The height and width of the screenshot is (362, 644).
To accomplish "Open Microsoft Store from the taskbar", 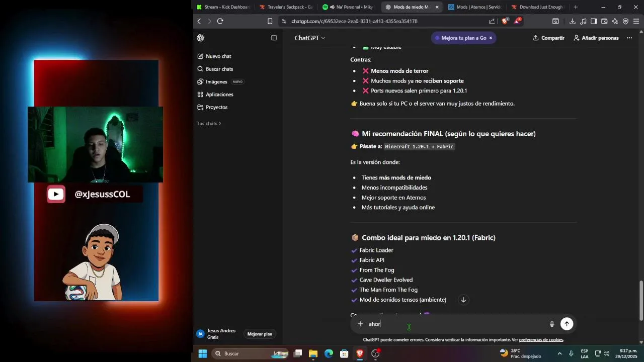I will coord(344,353).
